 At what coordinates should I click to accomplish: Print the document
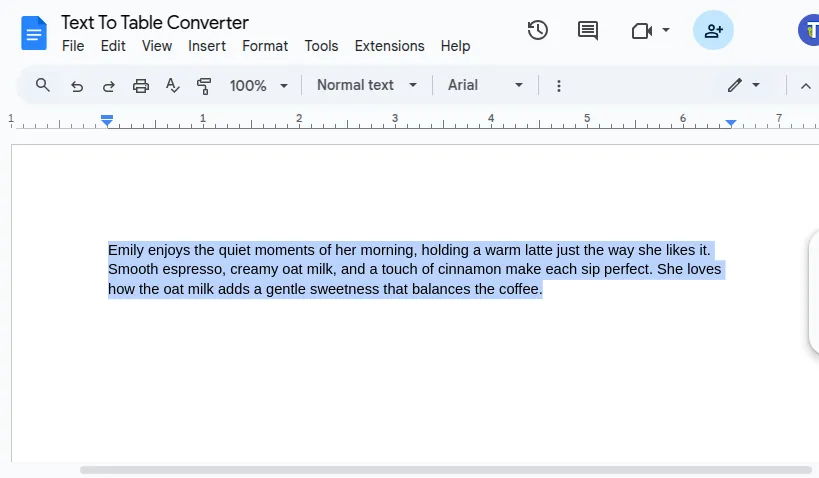[141, 86]
